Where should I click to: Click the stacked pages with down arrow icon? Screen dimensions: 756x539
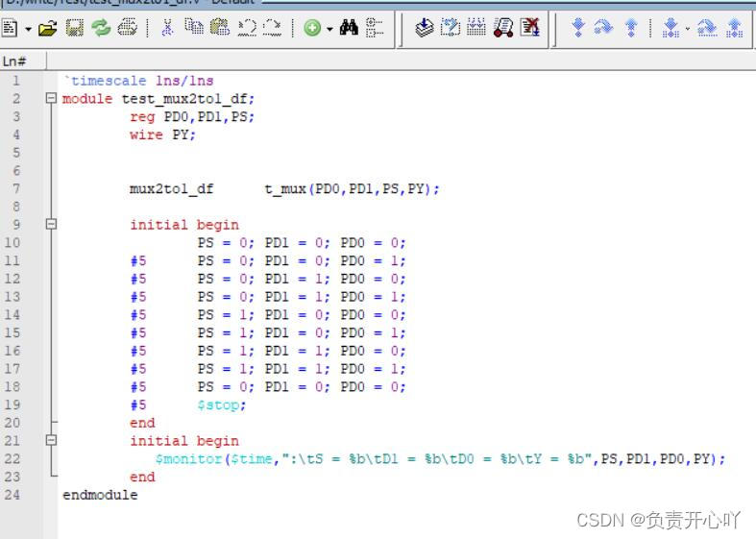[x=425, y=28]
